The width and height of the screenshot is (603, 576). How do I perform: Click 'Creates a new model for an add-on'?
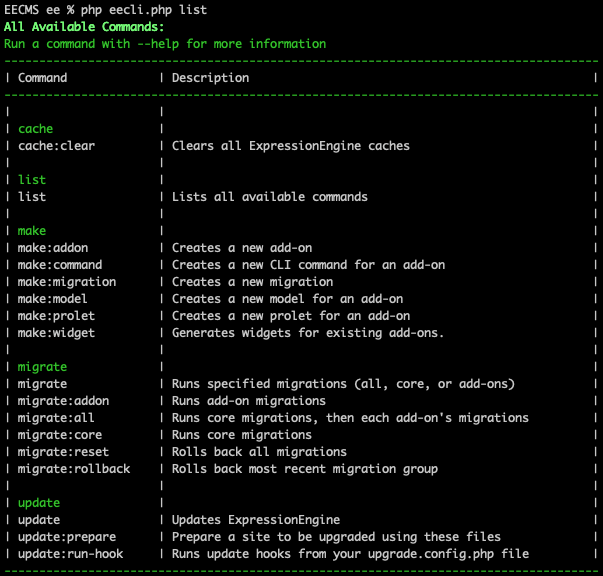tap(287, 299)
